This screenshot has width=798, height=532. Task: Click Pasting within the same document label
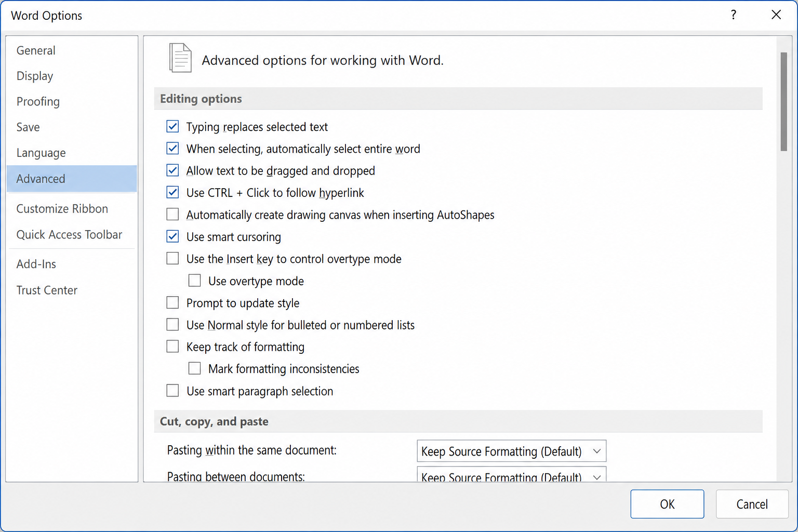click(x=251, y=450)
